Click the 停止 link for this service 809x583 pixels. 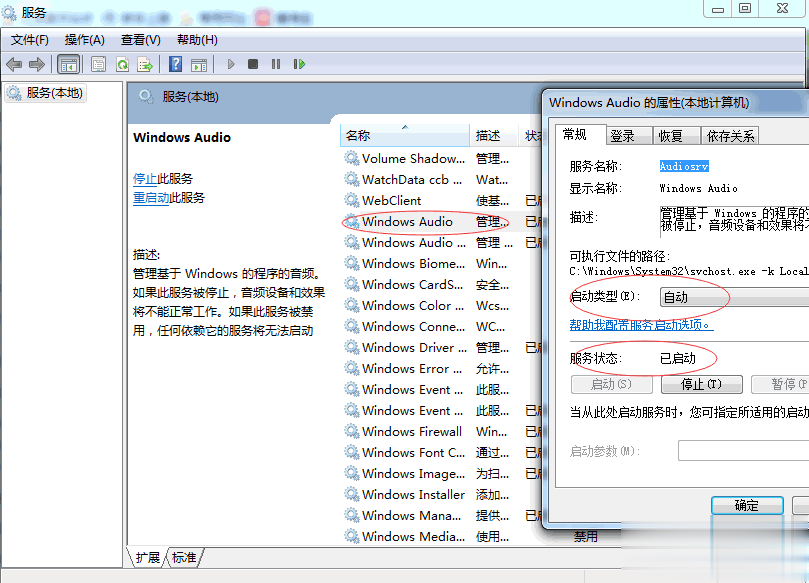145,179
